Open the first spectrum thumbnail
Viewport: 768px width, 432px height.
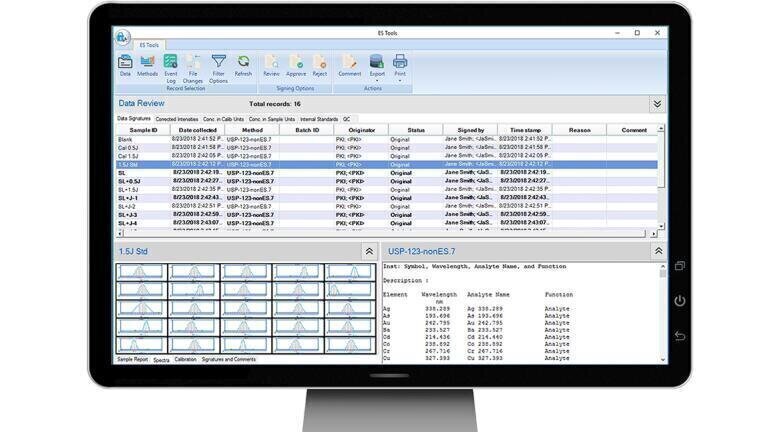click(141, 272)
